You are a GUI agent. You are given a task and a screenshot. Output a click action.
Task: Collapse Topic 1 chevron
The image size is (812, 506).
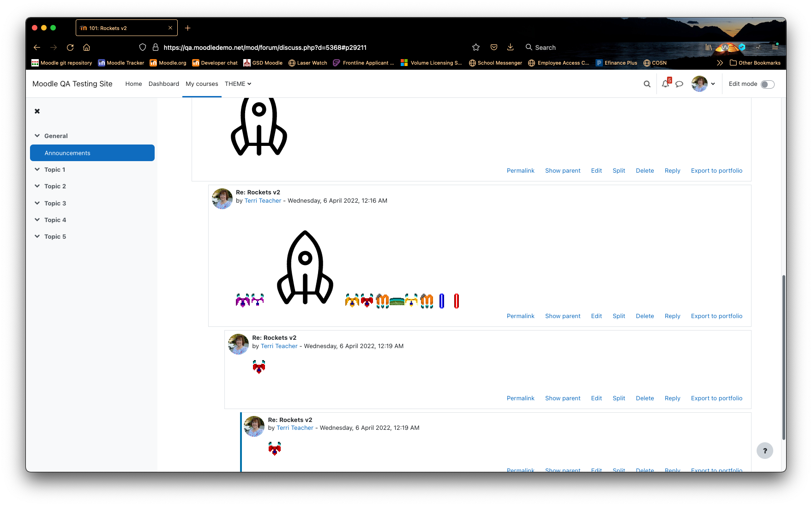[x=37, y=169]
